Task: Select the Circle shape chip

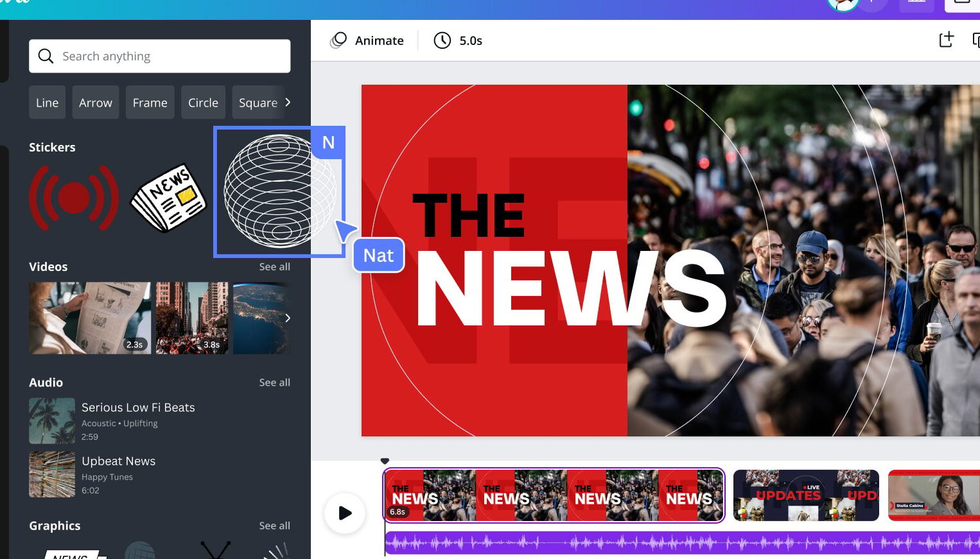Action: (203, 103)
